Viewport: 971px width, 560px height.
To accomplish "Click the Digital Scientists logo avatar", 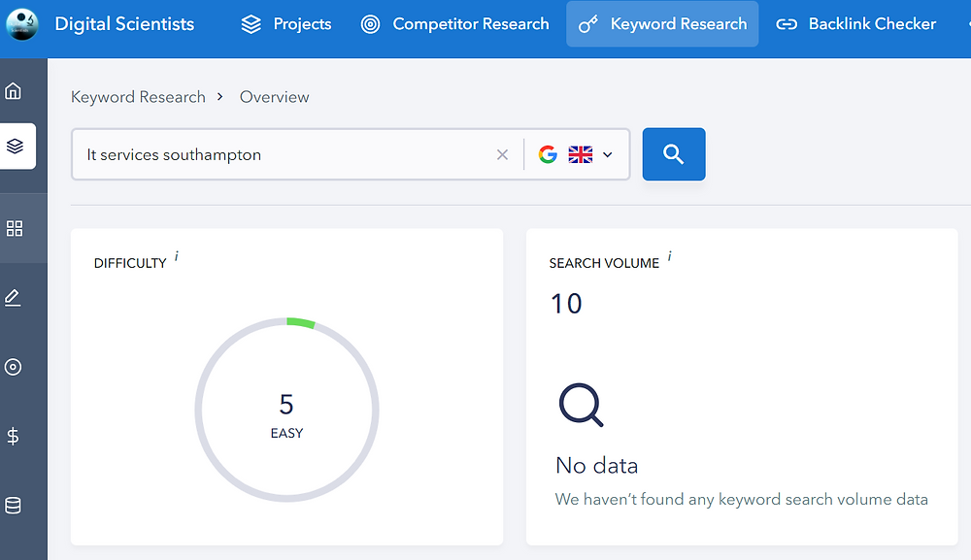I will pyautogui.click(x=22, y=24).
